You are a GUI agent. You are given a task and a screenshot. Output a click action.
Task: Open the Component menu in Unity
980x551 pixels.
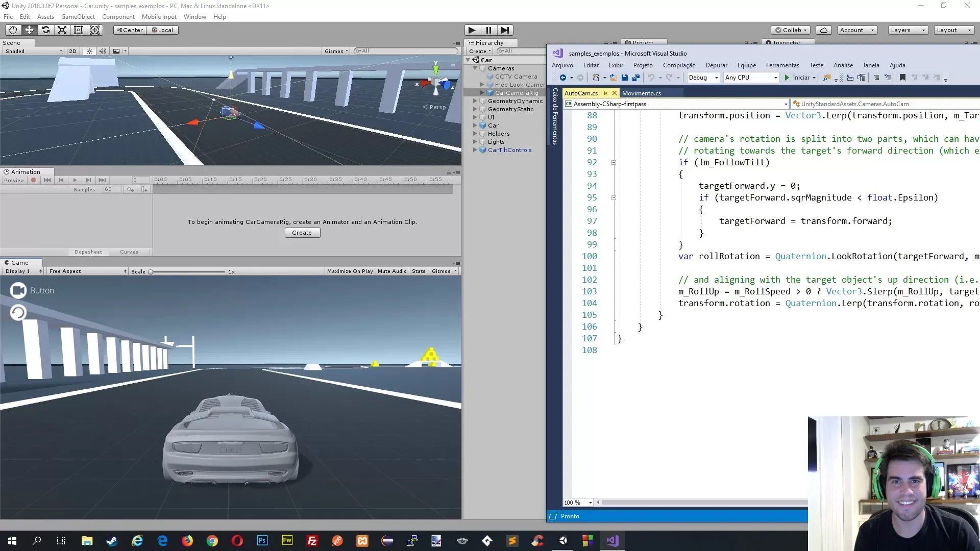pyautogui.click(x=118, y=17)
